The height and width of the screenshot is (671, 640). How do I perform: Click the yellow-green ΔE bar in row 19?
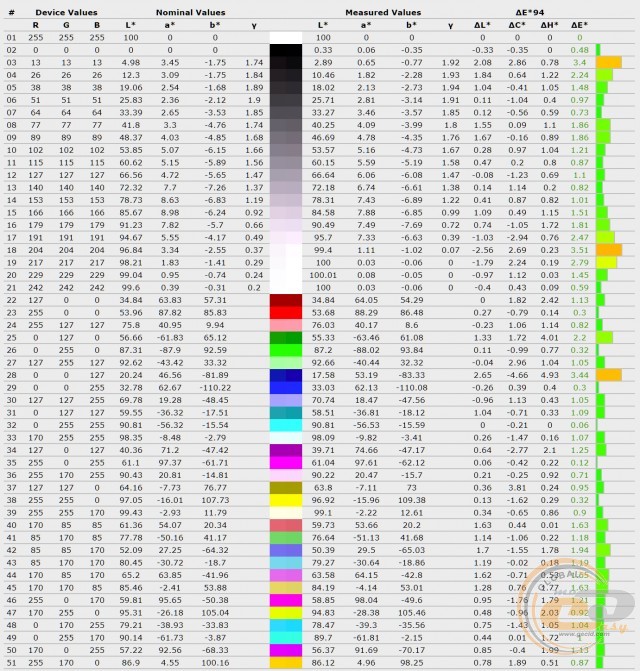607,262
